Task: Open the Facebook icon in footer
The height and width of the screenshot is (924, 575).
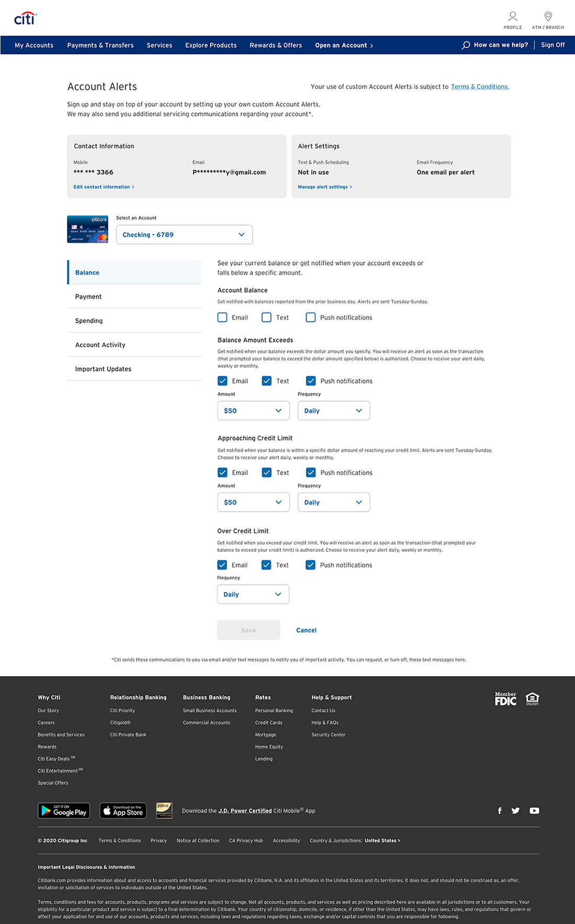Action: pyautogui.click(x=500, y=811)
